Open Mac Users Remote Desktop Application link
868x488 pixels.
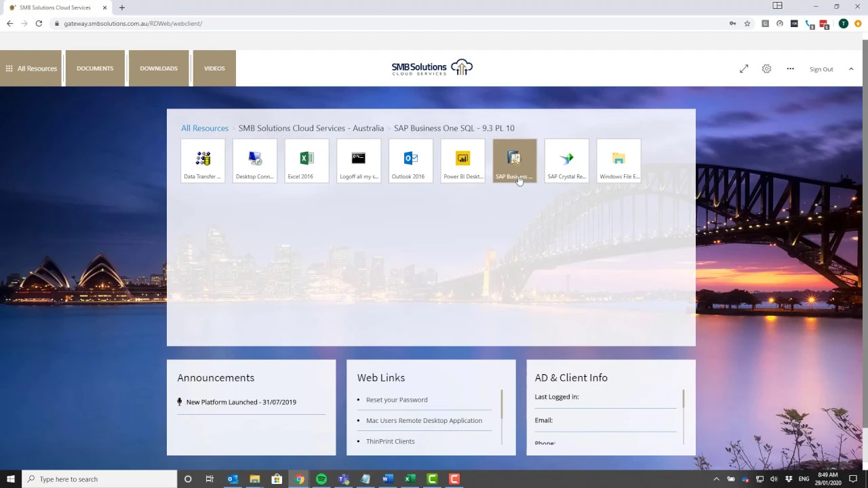point(424,421)
